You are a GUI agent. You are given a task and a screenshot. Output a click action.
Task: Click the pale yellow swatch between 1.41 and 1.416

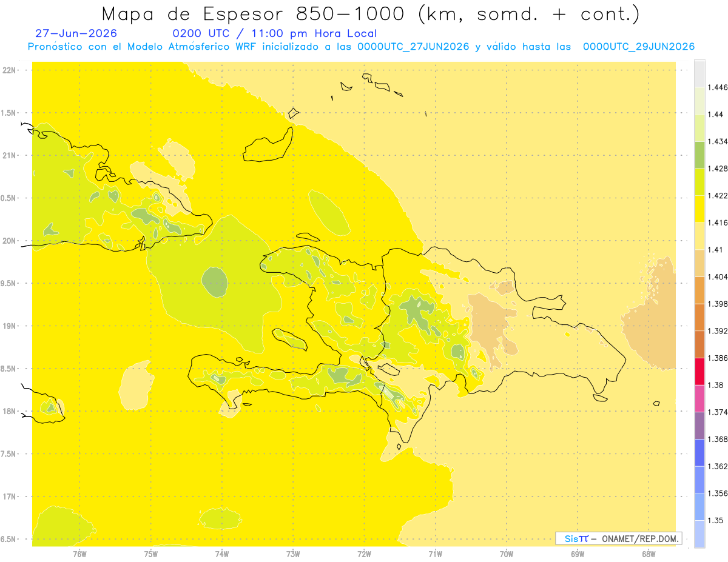(699, 236)
